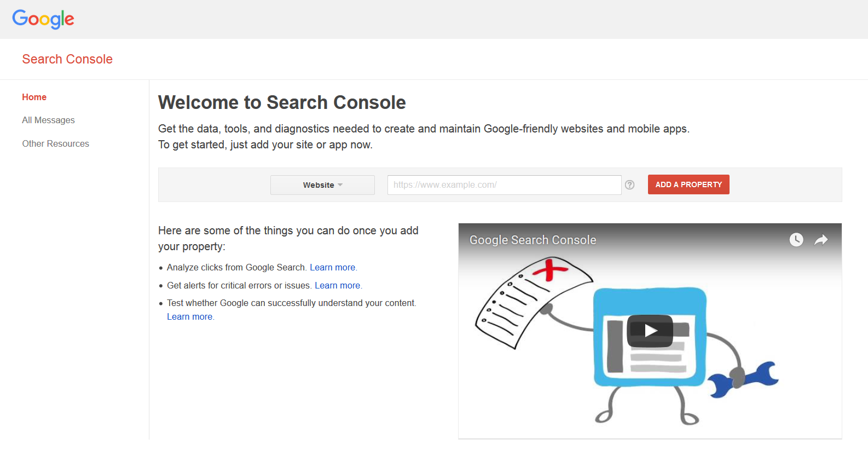
Task: Click the Watch later clock icon
Action: [796, 240]
